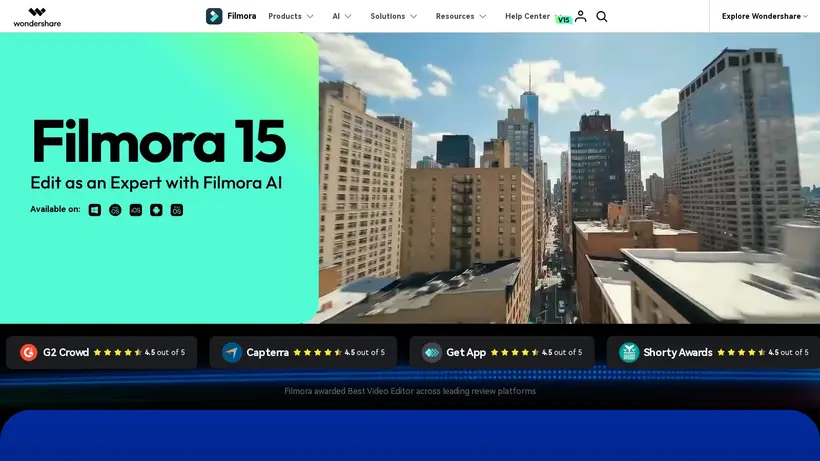Click the Shorty Awards logo icon

[629, 352]
